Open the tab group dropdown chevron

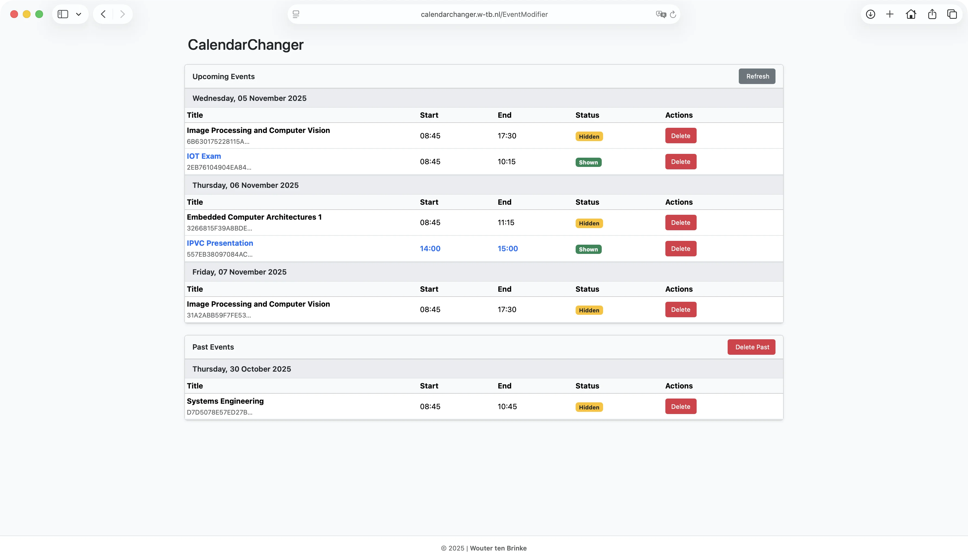tap(79, 14)
